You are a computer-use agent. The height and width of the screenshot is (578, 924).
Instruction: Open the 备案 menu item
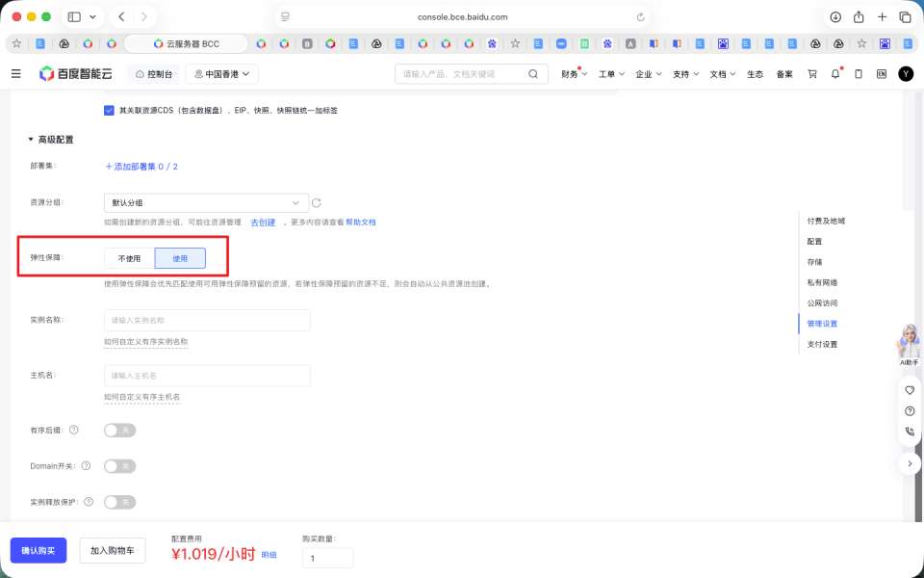point(784,74)
